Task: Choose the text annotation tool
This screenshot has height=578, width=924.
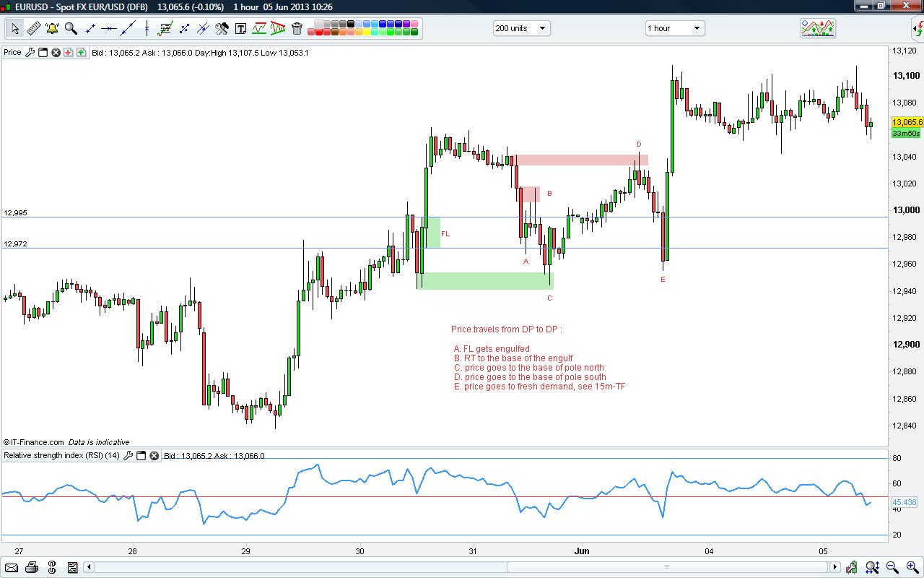Action: 240,28
